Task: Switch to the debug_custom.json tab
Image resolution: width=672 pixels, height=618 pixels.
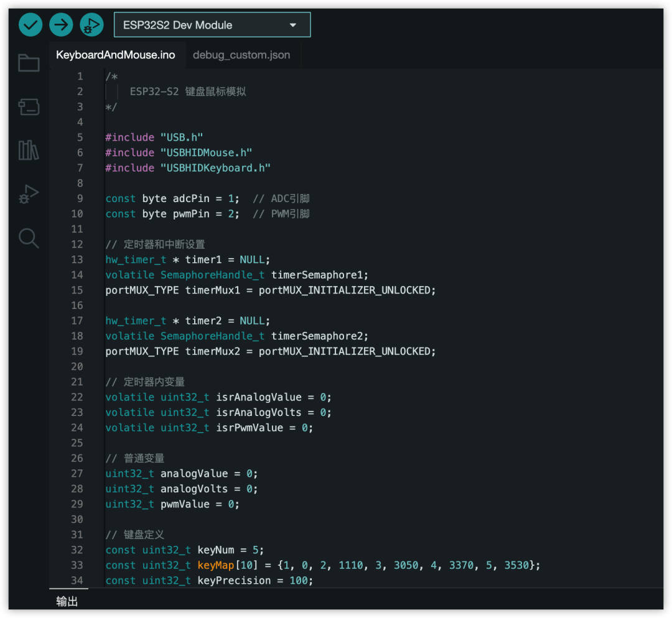Action: 241,55
